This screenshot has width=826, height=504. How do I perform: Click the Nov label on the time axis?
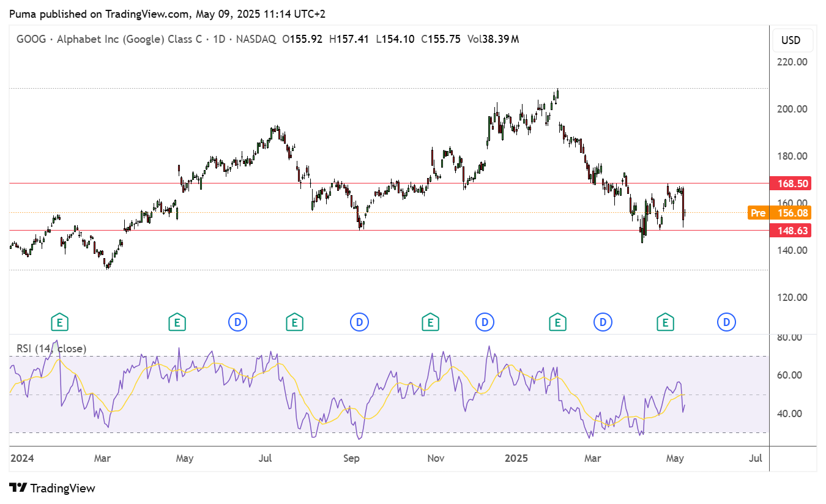click(x=435, y=458)
